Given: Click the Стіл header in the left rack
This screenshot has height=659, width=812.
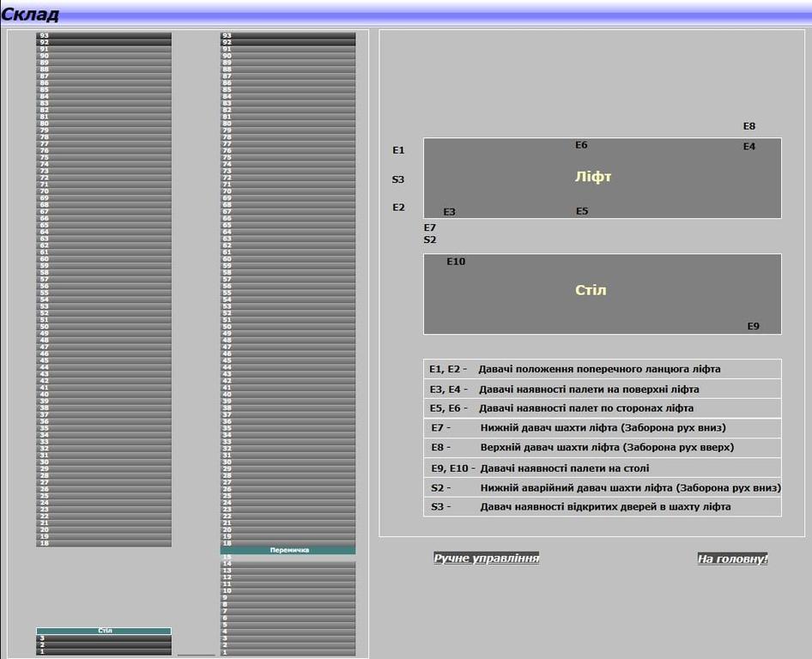Looking at the screenshot, I should 104,631.
